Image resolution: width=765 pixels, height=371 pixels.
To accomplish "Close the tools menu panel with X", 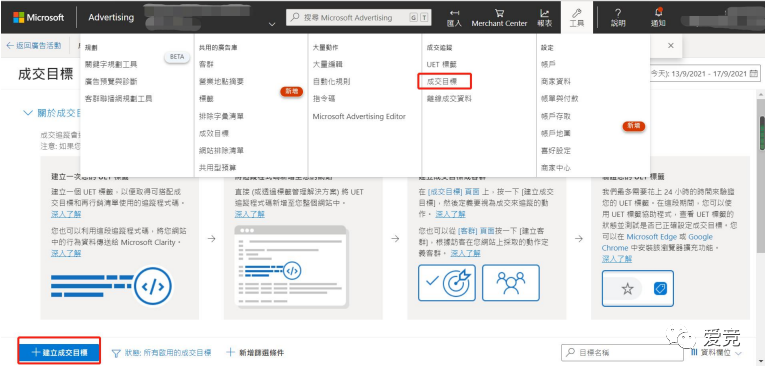I will tap(671, 45).
